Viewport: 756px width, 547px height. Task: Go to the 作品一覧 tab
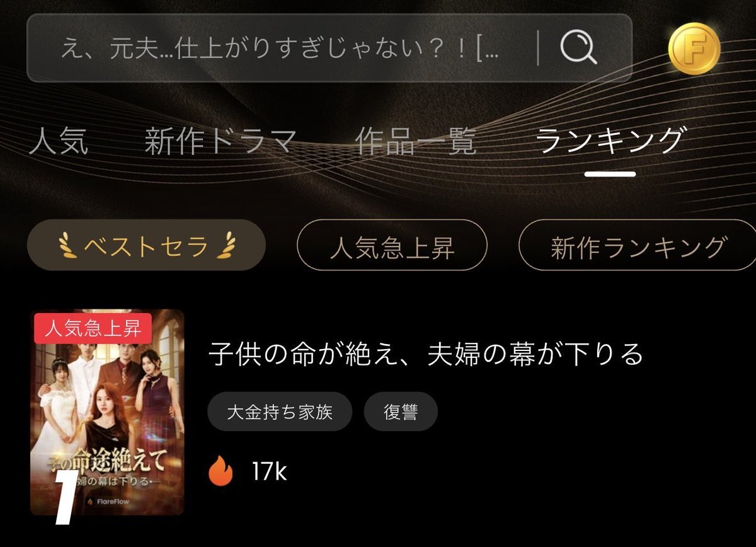[x=415, y=141]
